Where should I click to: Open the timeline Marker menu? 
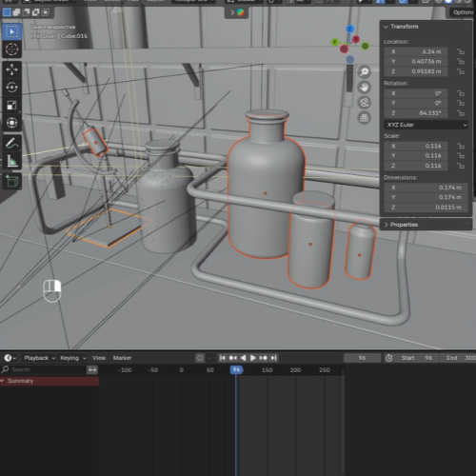(x=122, y=358)
